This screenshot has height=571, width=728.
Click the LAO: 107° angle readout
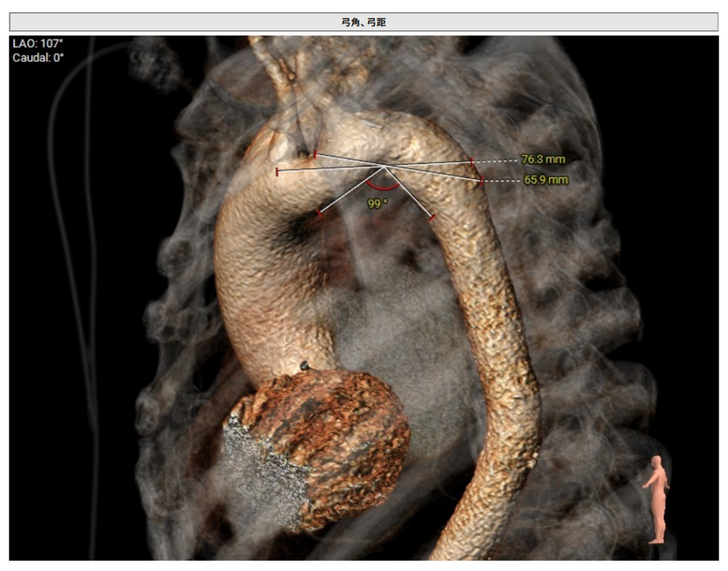coord(38,44)
